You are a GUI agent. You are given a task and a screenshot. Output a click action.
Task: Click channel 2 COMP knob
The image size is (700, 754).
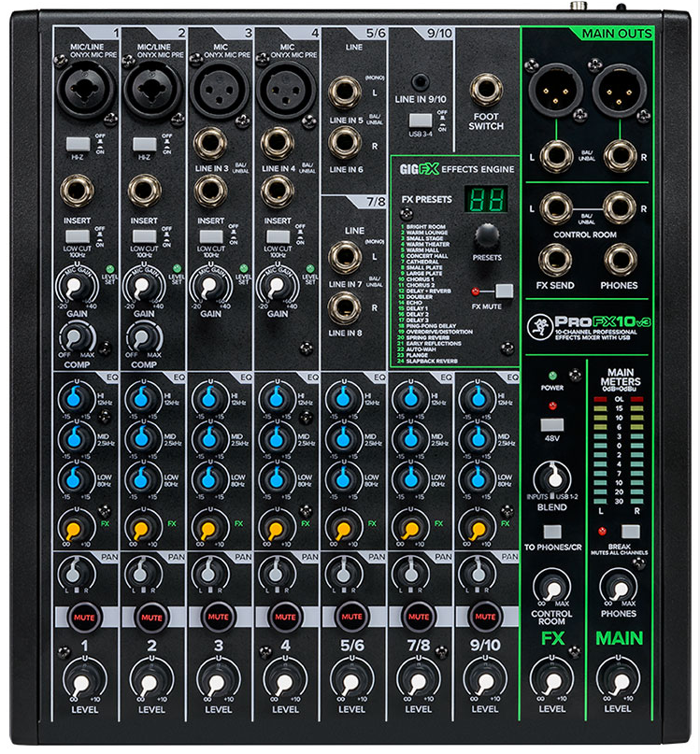click(x=143, y=338)
